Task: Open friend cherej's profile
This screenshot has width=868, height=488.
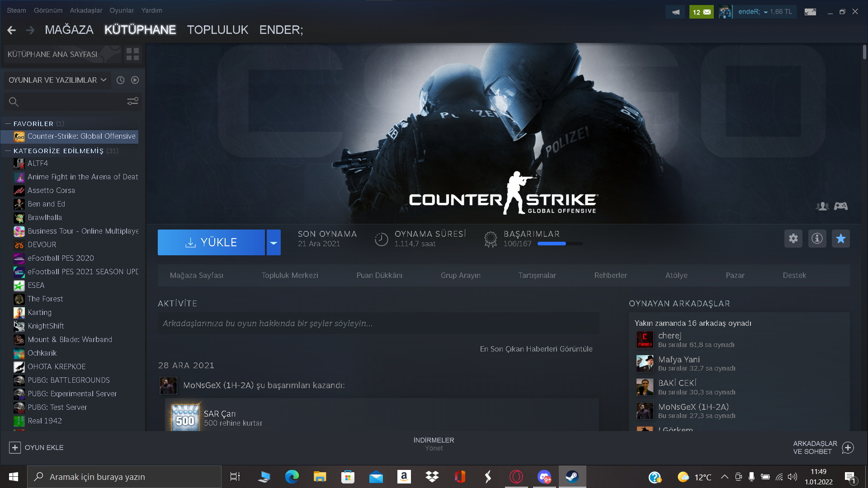Action: pyautogui.click(x=739, y=340)
